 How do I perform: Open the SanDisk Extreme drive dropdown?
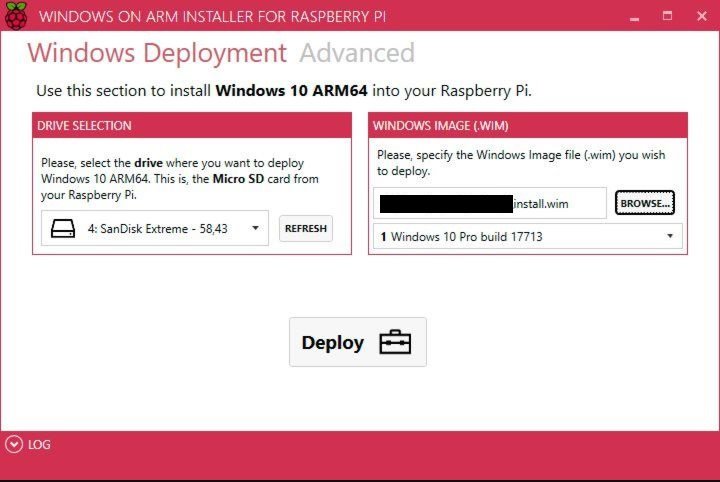pos(155,228)
